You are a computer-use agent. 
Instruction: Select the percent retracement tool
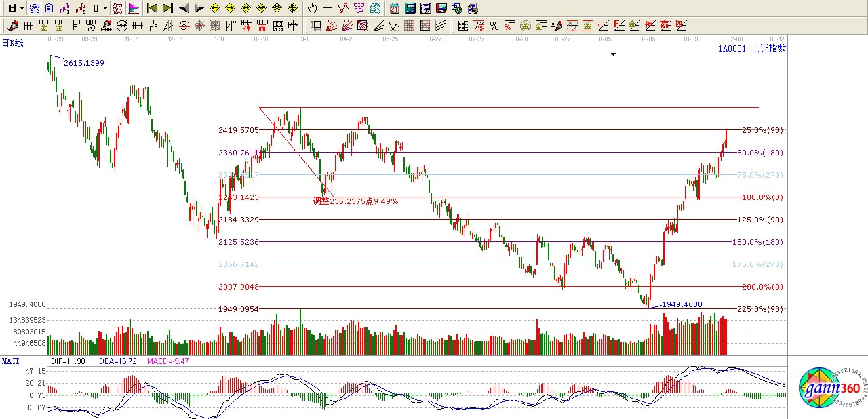pyautogui.click(x=494, y=26)
